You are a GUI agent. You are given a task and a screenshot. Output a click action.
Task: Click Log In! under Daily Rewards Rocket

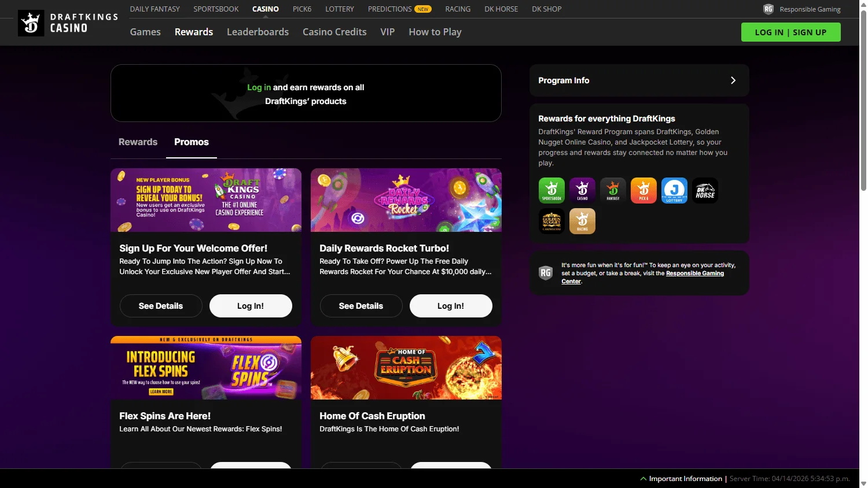coord(451,306)
